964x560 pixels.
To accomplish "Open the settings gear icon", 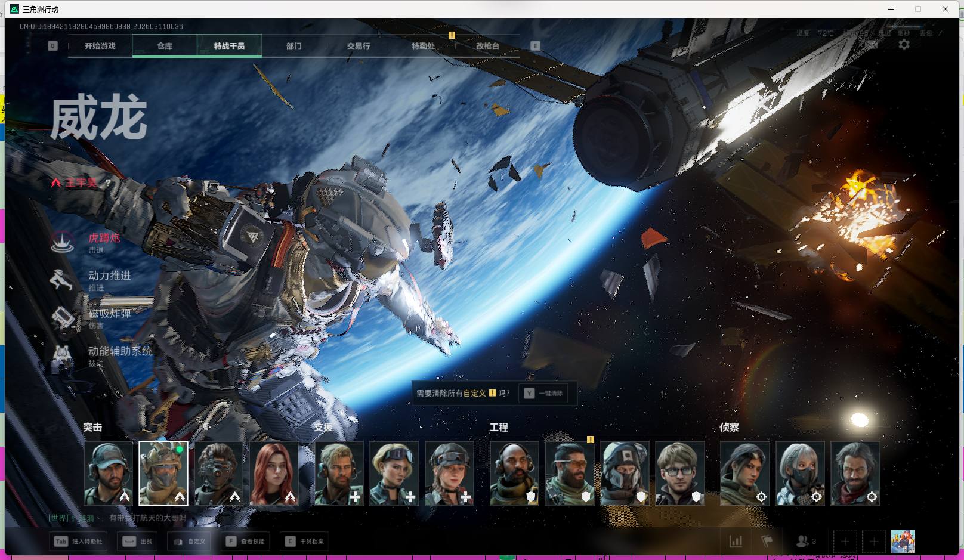I will (x=904, y=45).
